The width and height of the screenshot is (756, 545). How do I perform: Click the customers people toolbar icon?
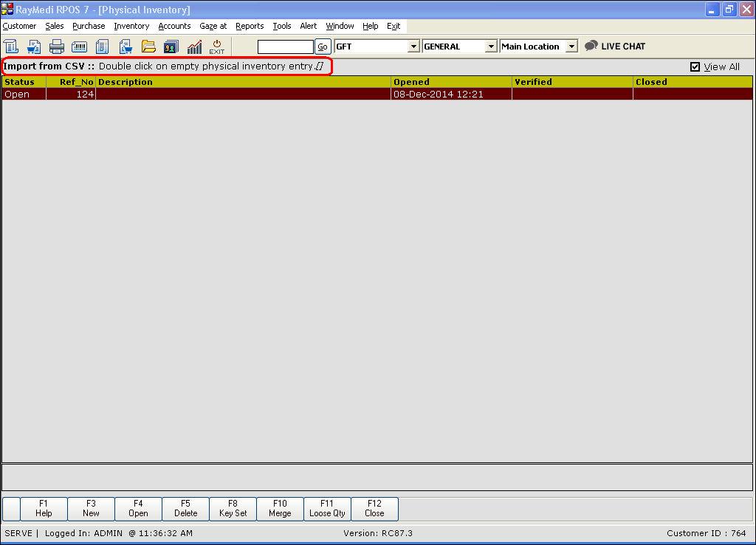(x=171, y=47)
